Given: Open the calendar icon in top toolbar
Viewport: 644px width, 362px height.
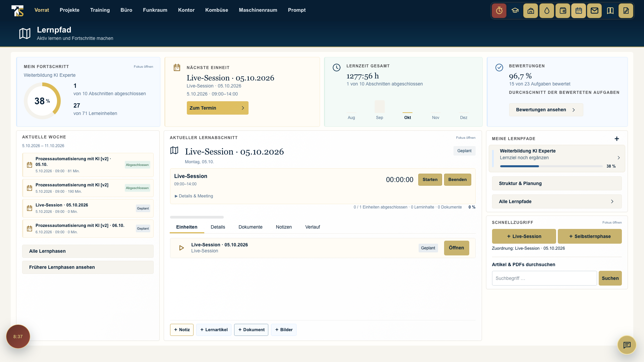Looking at the screenshot, I should coord(579,11).
